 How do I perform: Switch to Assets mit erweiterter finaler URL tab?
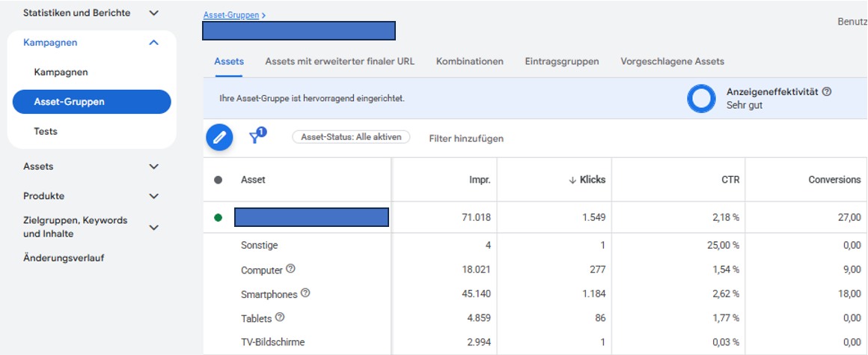point(340,61)
